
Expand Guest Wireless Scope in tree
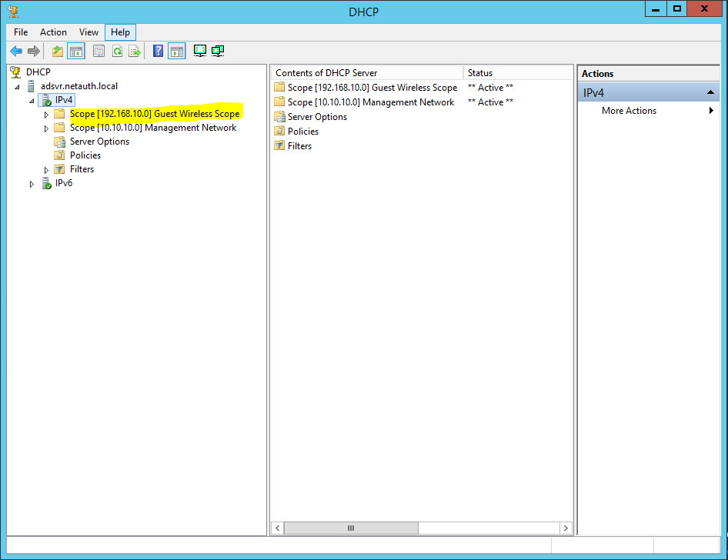click(x=46, y=115)
